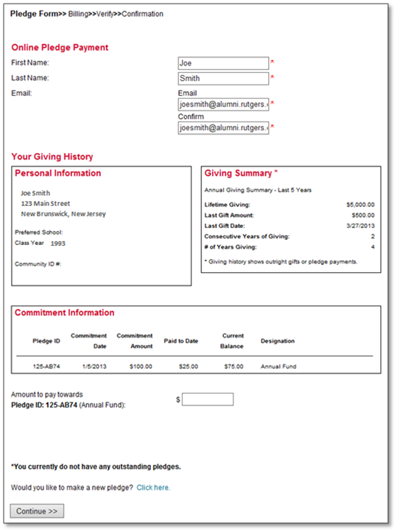Screen dimensions: 397x532
Task: Click the Online Pledge Payment heading
Action: [60, 48]
